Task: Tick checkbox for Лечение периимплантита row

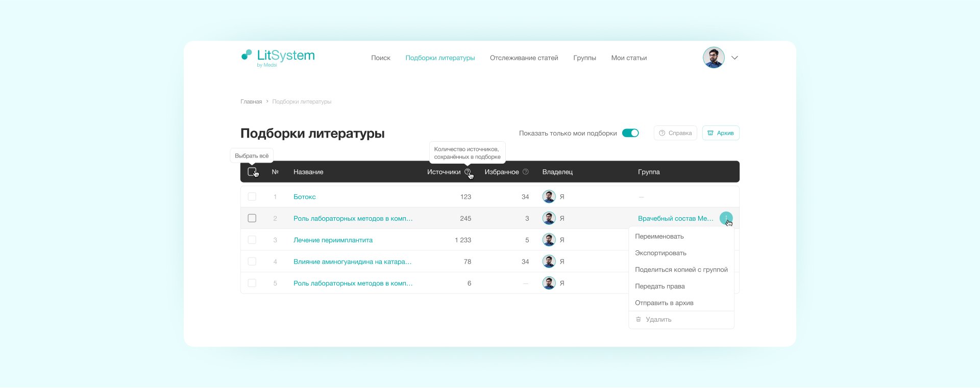Action: (252, 240)
